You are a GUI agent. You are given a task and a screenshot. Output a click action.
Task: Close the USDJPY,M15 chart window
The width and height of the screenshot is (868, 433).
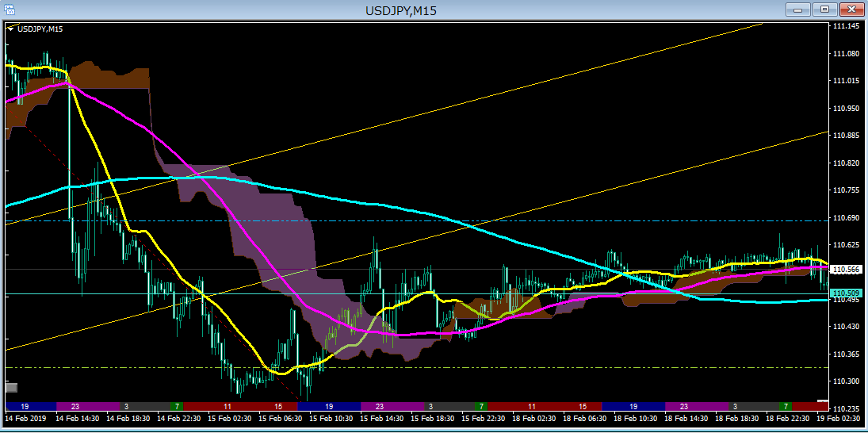tap(851, 10)
